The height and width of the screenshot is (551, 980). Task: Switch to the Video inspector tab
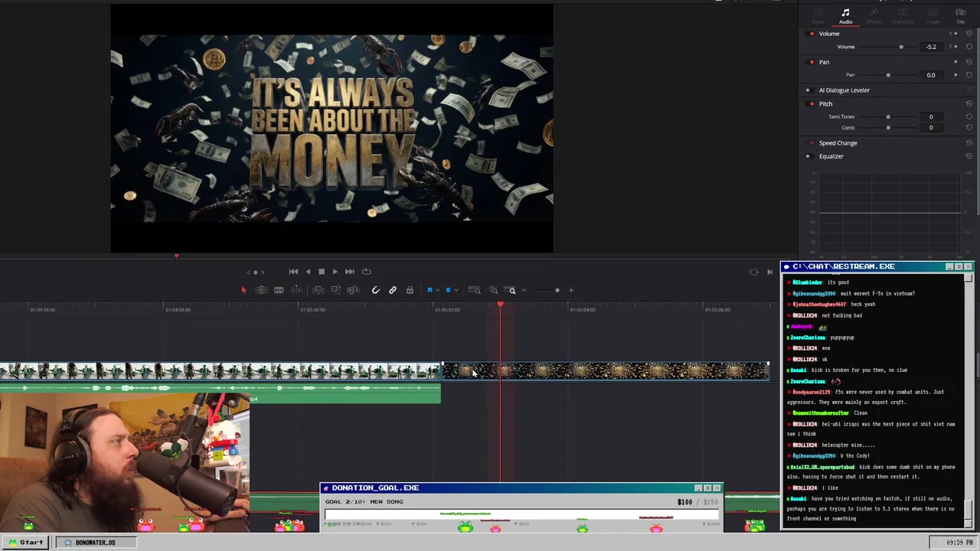pos(818,16)
